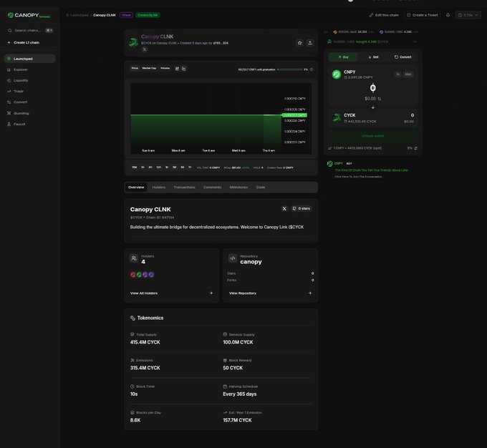Switch to the Milestones tab

click(x=238, y=188)
